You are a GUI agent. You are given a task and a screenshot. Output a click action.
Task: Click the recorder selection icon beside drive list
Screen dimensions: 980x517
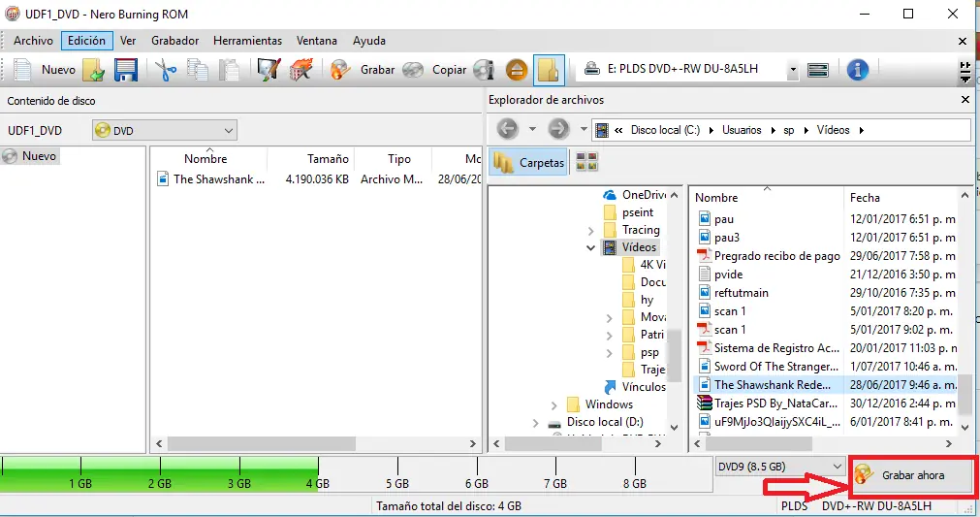point(817,70)
